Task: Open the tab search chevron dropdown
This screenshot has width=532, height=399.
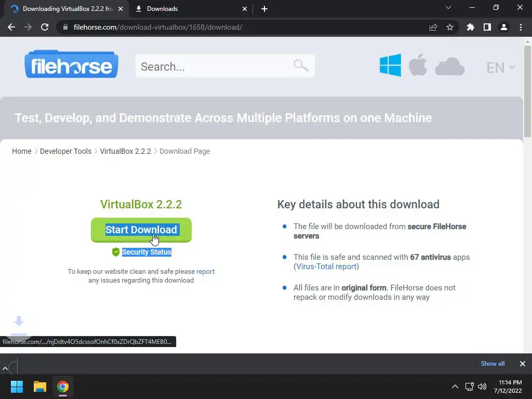Action: 448,7
